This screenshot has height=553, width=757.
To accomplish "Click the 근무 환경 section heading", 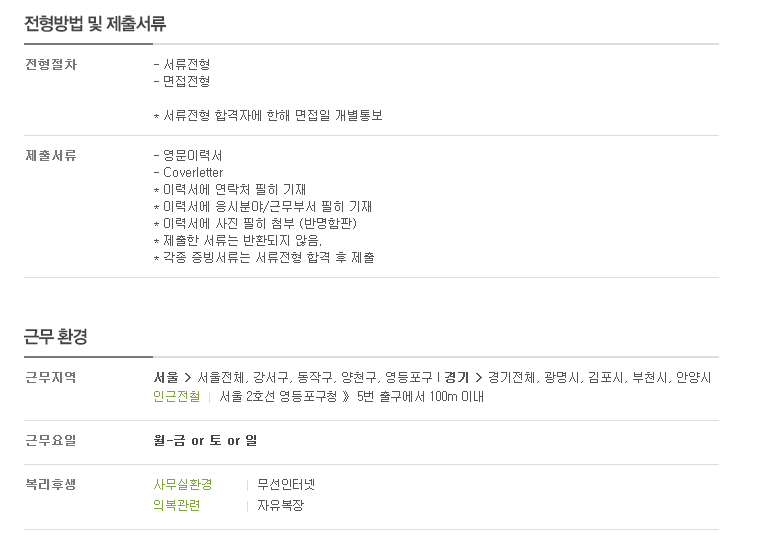I will pos(56,337).
